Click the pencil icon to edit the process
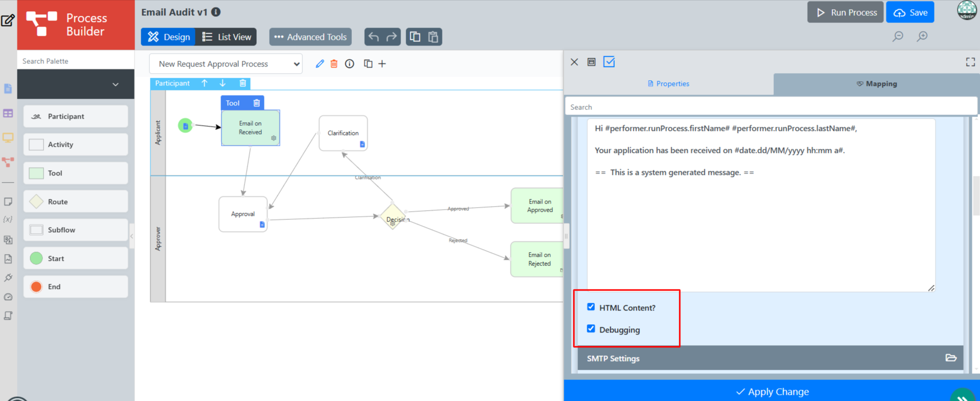 click(x=320, y=63)
